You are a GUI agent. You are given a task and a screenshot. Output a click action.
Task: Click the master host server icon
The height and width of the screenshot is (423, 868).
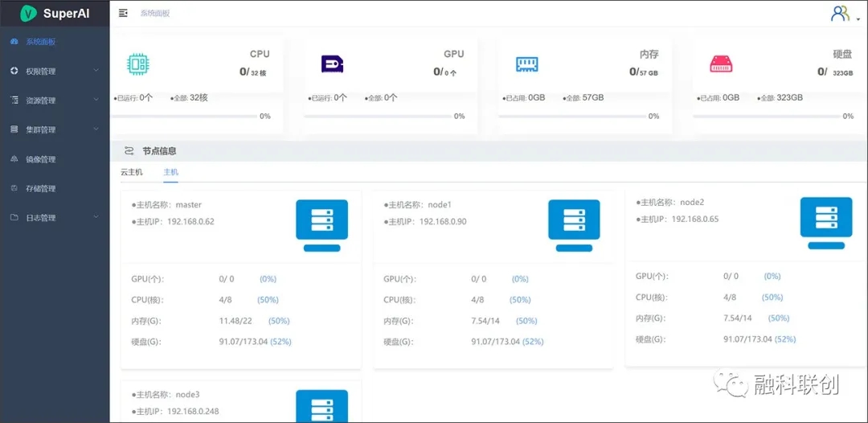tap(321, 225)
